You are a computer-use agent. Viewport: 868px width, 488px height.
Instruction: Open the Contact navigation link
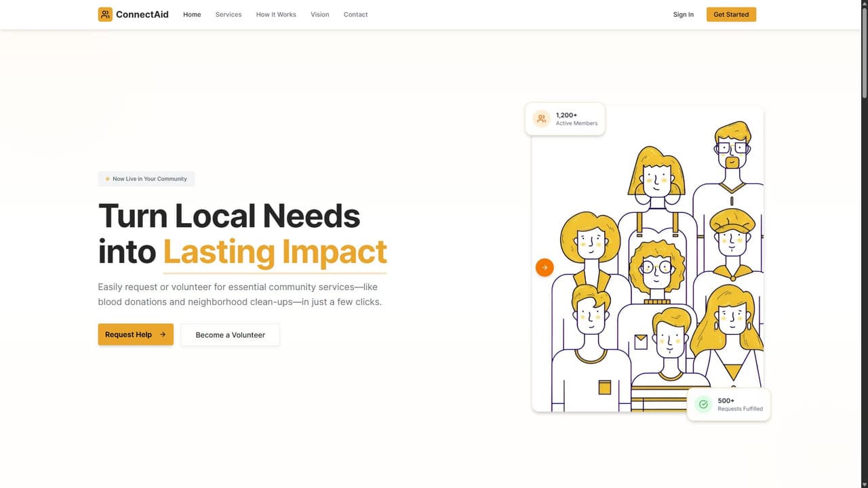pos(355,14)
